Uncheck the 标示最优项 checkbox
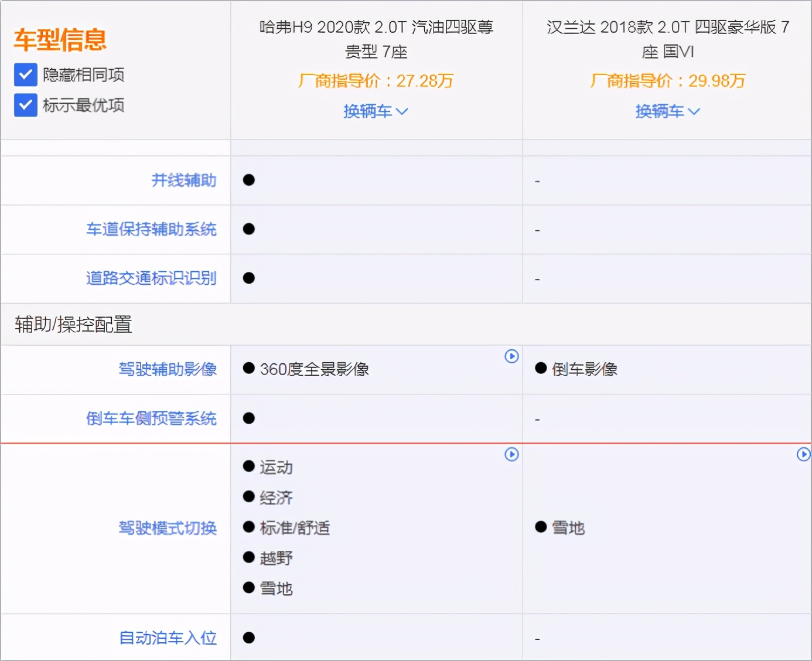Viewport: 812px width, 661px height. coord(26,105)
